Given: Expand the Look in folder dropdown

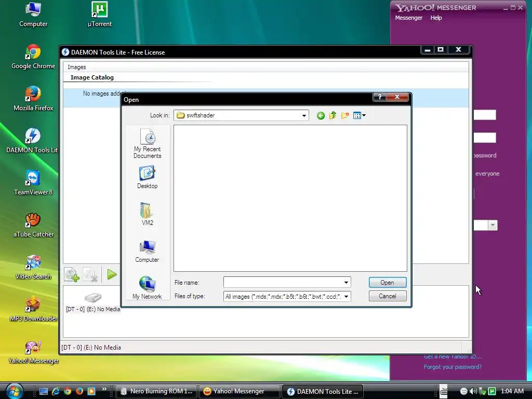Looking at the screenshot, I should (304, 116).
